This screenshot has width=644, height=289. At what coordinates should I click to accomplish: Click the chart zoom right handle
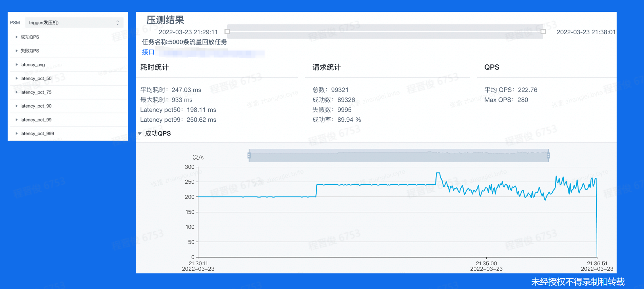(x=548, y=156)
